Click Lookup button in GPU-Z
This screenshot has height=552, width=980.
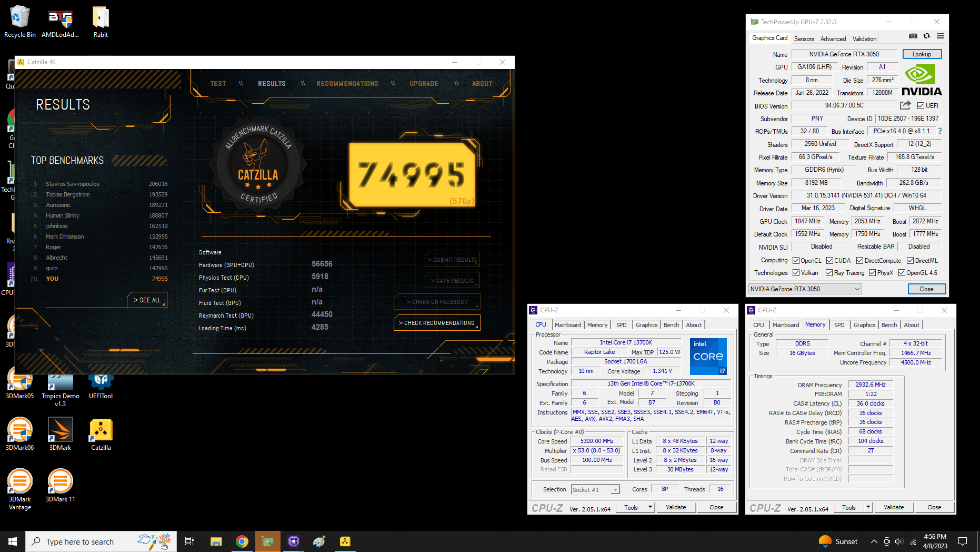coord(922,54)
